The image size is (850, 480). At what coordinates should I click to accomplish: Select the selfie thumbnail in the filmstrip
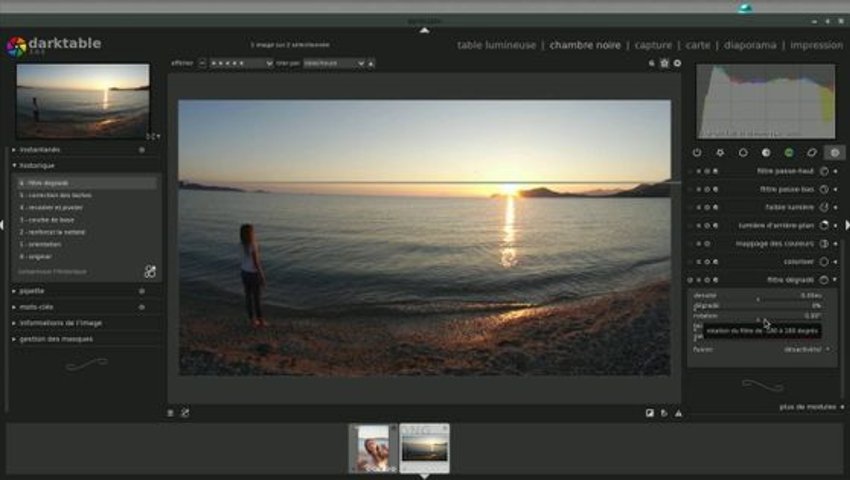(373, 448)
